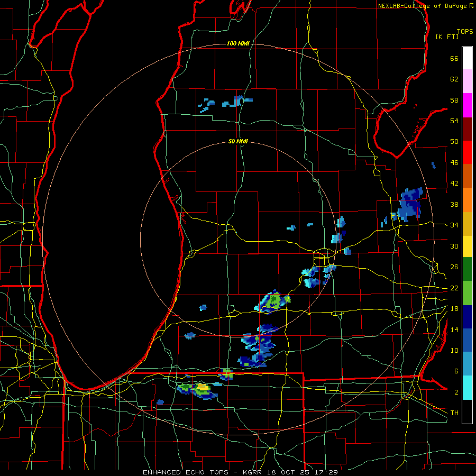Click the "38" legend value
The width and height of the screenshot is (476, 476).
click(454, 204)
